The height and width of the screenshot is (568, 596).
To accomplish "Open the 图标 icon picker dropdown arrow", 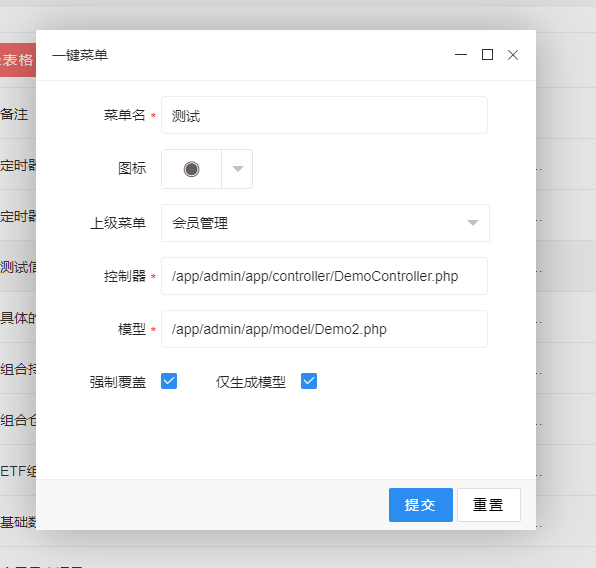I will 238,169.
